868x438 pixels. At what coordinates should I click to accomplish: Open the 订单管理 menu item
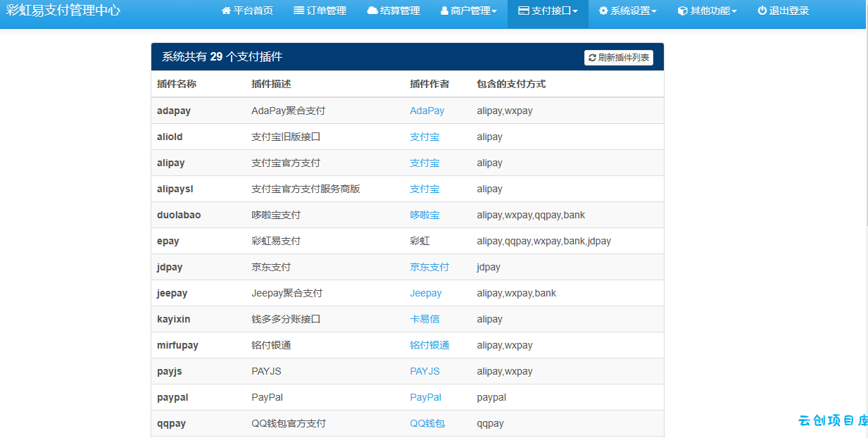pos(320,11)
